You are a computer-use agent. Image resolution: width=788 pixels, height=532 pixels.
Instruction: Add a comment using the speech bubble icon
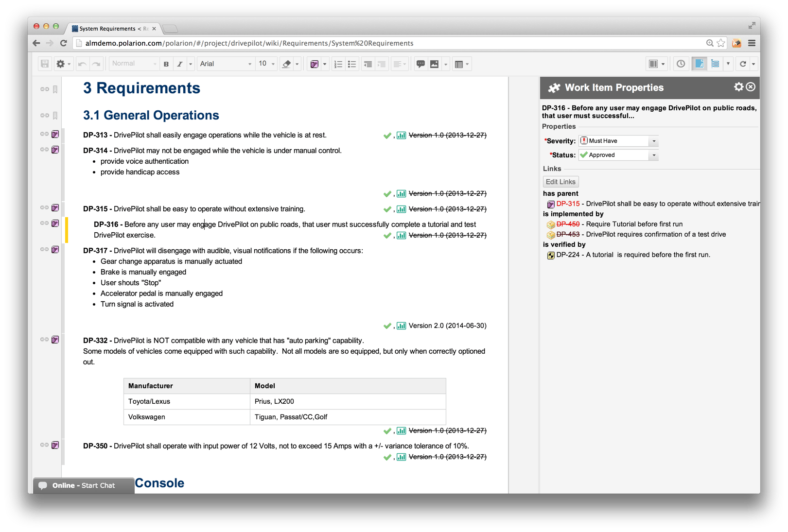coord(420,64)
